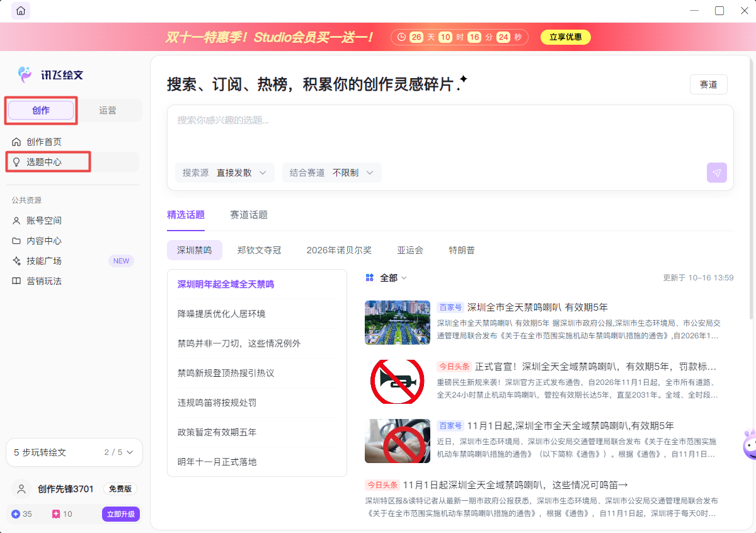Screen dimensions: 756x533
Task: Click the 今日头条 tag on 正式官宣 article
Action: [454, 367]
